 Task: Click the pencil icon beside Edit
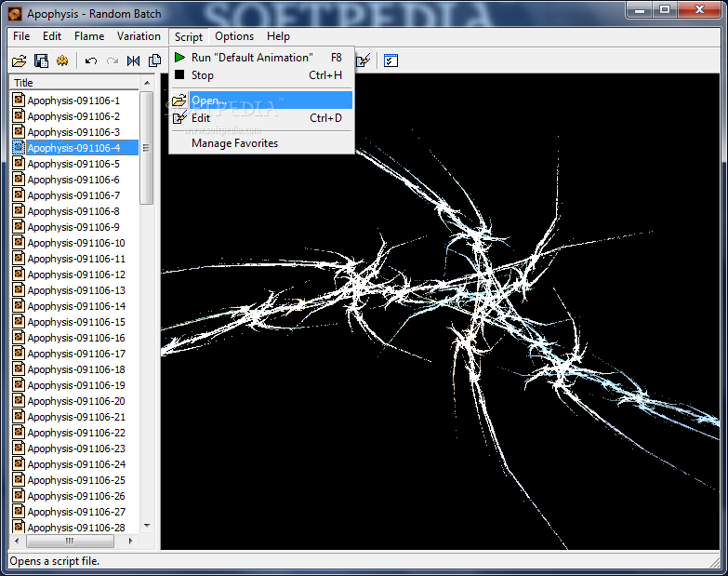click(179, 117)
